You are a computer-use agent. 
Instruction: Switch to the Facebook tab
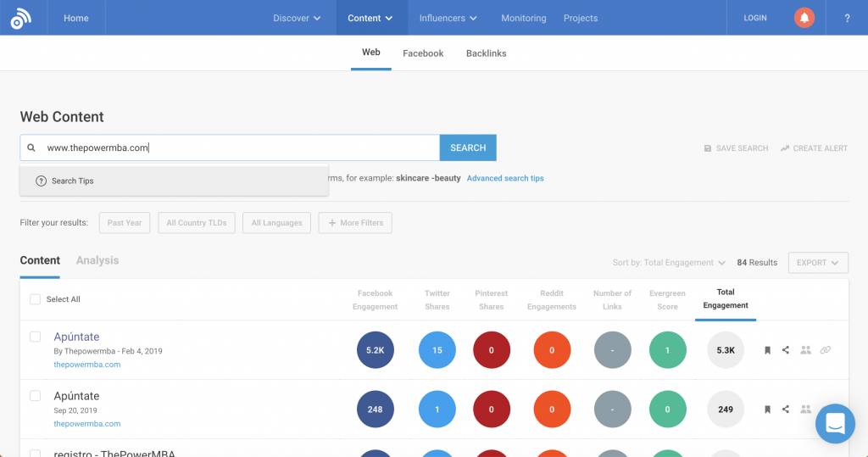423,53
